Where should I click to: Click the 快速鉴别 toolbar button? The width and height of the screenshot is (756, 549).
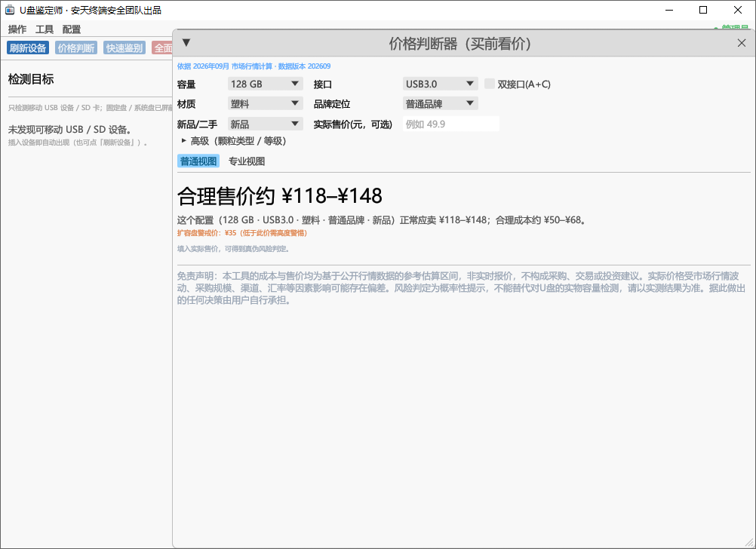pos(124,48)
